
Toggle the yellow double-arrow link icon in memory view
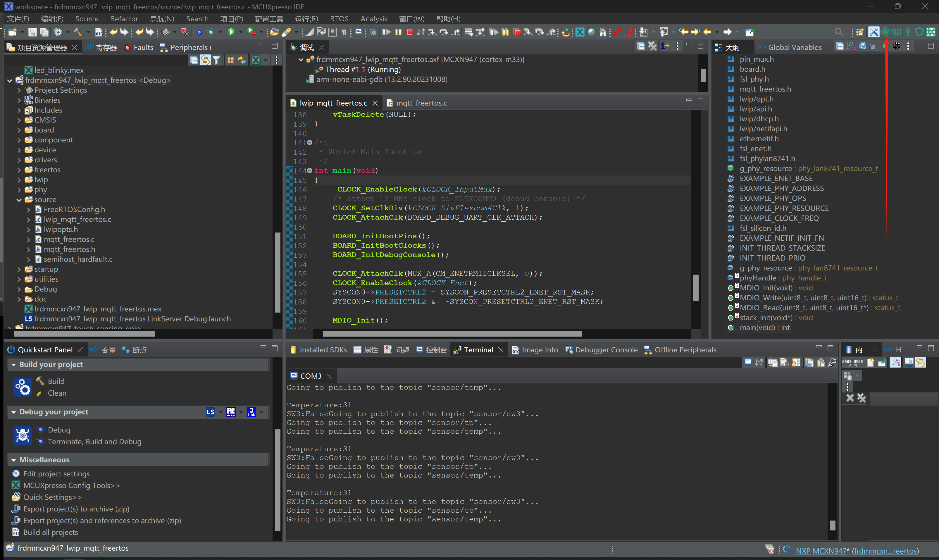[x=920, y=363]
